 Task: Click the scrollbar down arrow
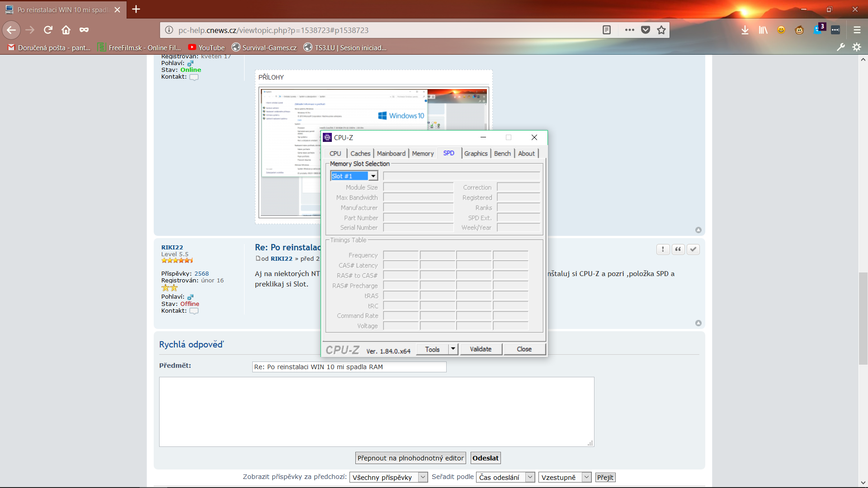863,483
